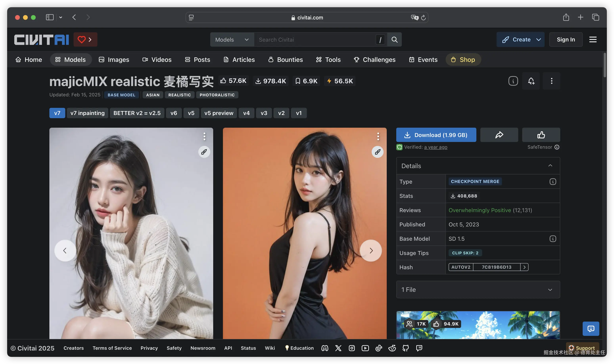The width and height of the screenshot is (614, 364).
Task: Toggle the browser sidebar button
Action: coord(50,17)
